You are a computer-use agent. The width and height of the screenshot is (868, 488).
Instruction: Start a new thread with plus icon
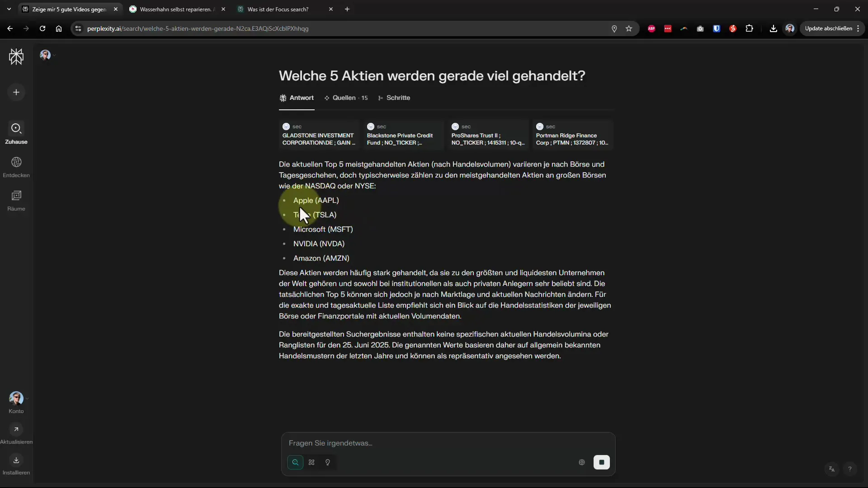coord(16,92)
